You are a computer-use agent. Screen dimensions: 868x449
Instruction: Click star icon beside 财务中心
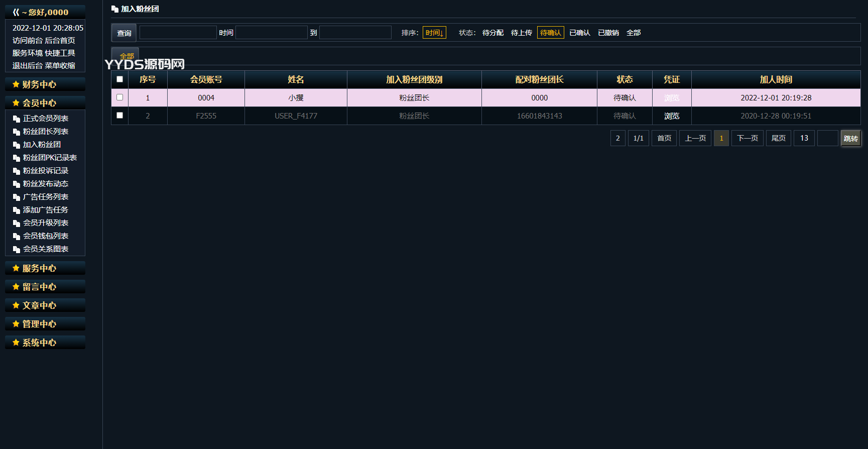[16, 84]
